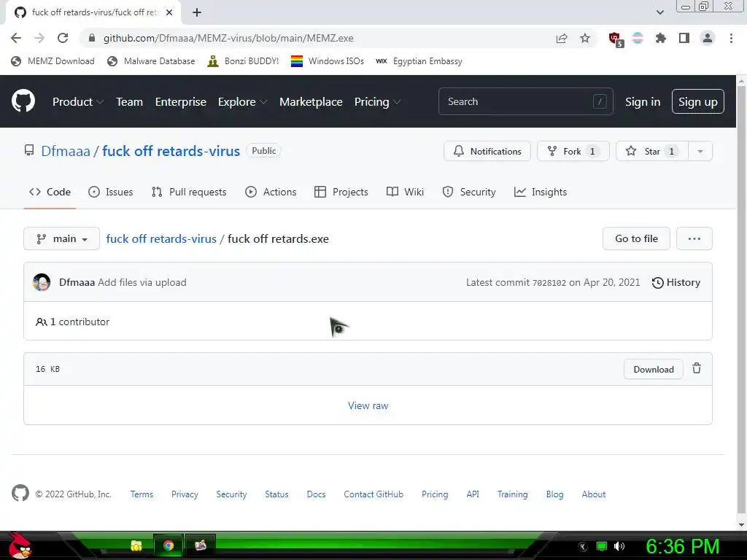Click the footer GitHub logo
The width and height of the screenshot is (747, 560).
click(x=20, y=494)
